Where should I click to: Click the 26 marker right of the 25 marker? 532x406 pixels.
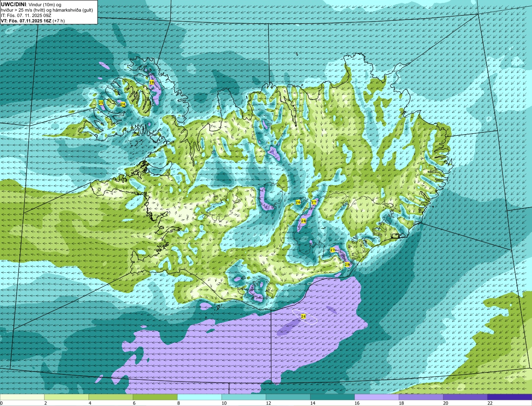coord(123,104)
